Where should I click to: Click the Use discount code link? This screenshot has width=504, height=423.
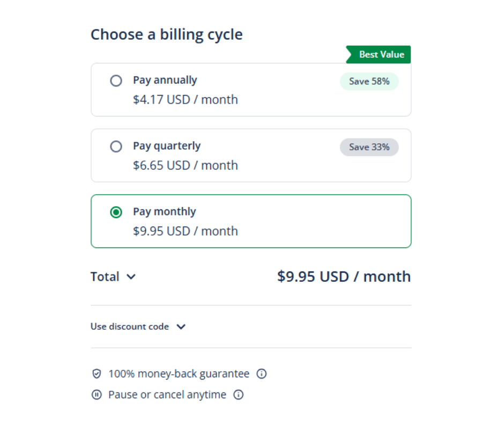[x=130, y=326]
